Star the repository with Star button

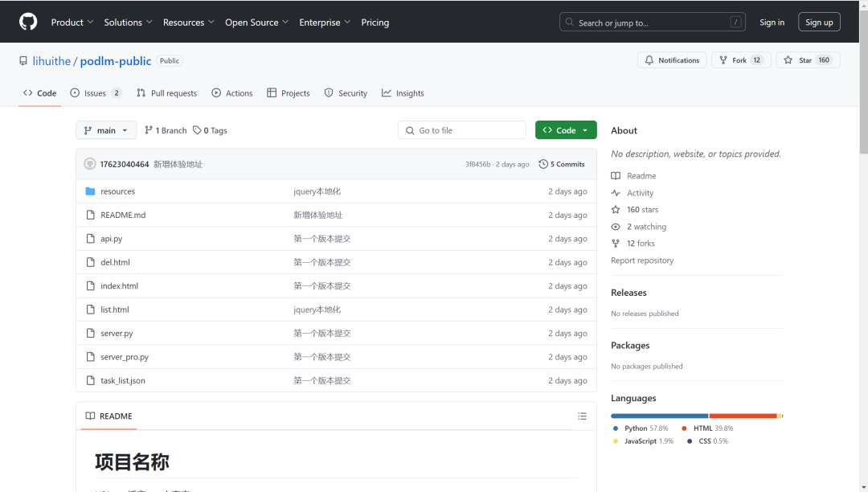click(808, 60)
